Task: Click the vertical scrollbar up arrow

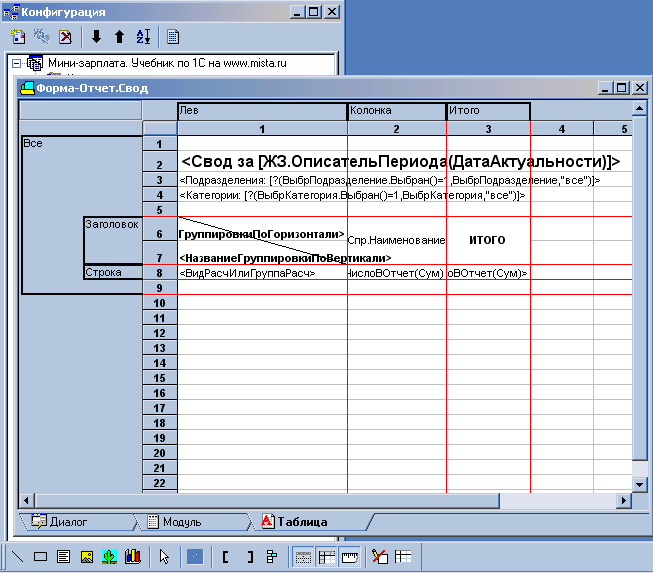Action: [639, 109]
